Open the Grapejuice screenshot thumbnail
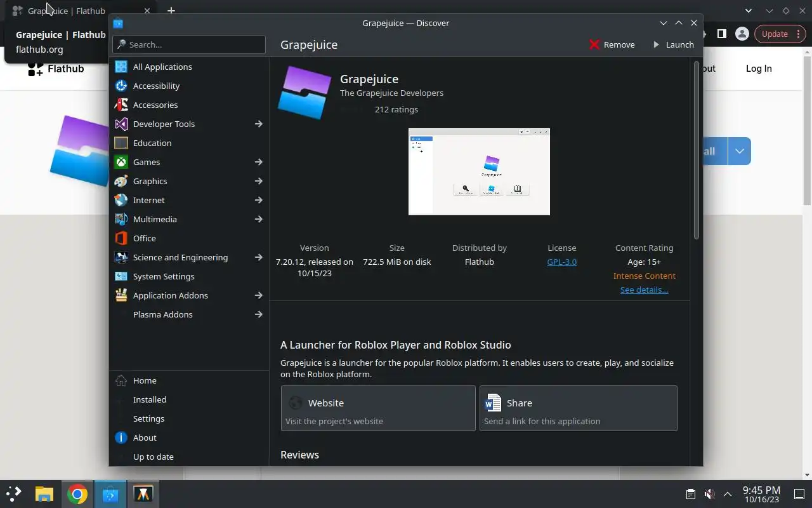This screenshot has height=508, width=812. coord(479,171)
